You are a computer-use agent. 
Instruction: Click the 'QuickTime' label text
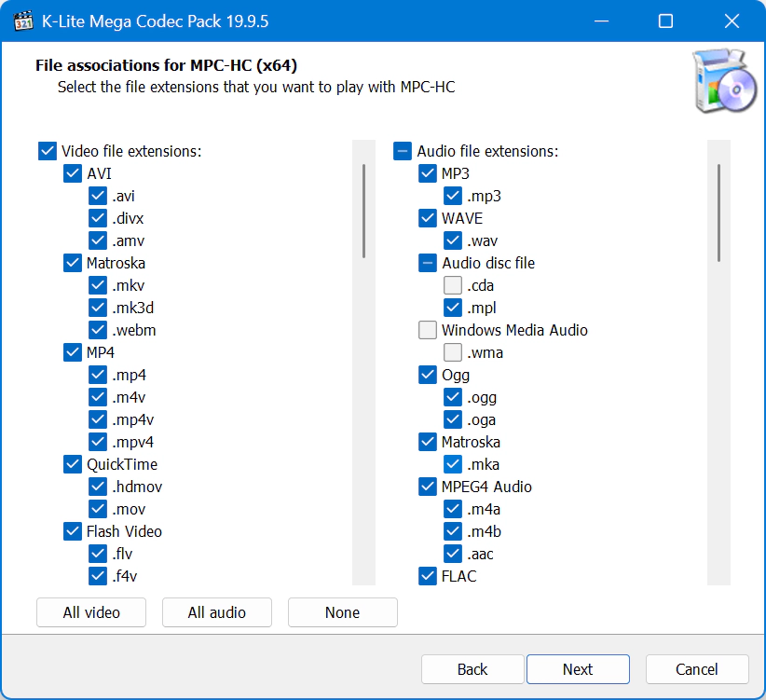point(122,464)
